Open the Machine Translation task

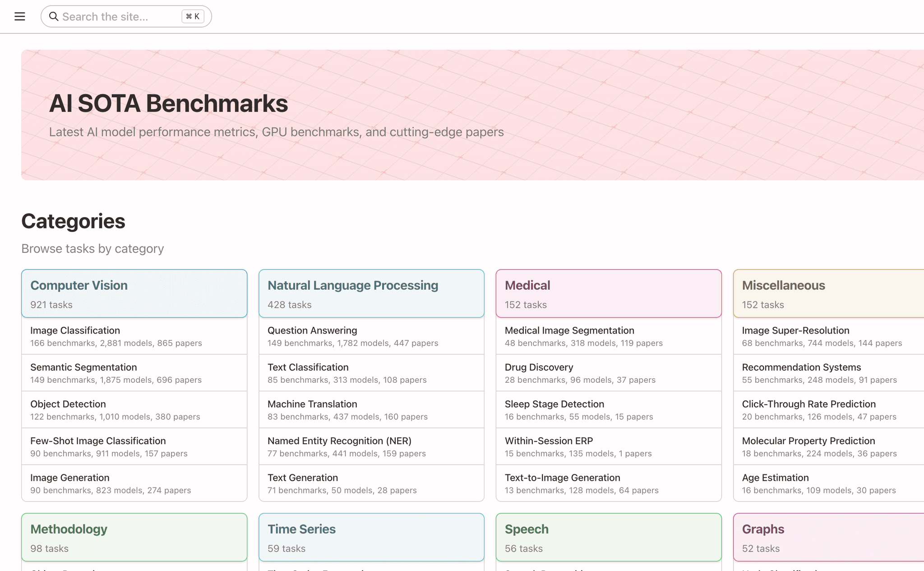coord(371,409)
